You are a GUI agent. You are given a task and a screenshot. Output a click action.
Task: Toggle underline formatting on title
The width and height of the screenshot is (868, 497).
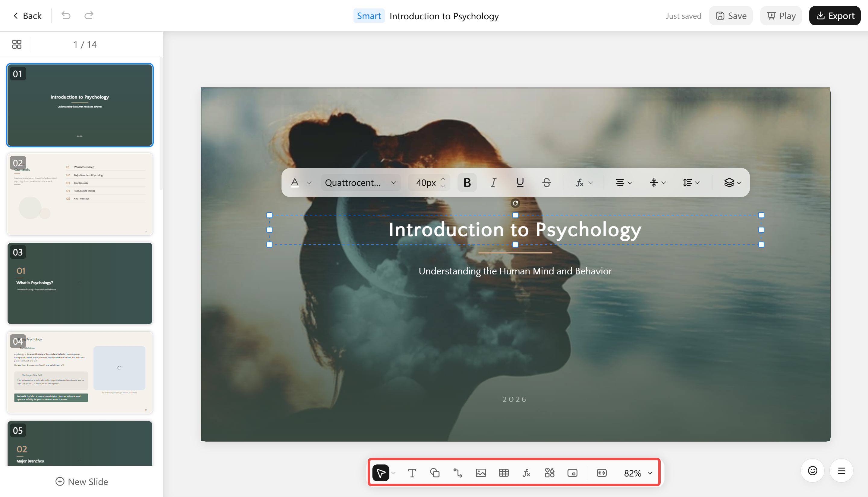[x=520, y=183]
